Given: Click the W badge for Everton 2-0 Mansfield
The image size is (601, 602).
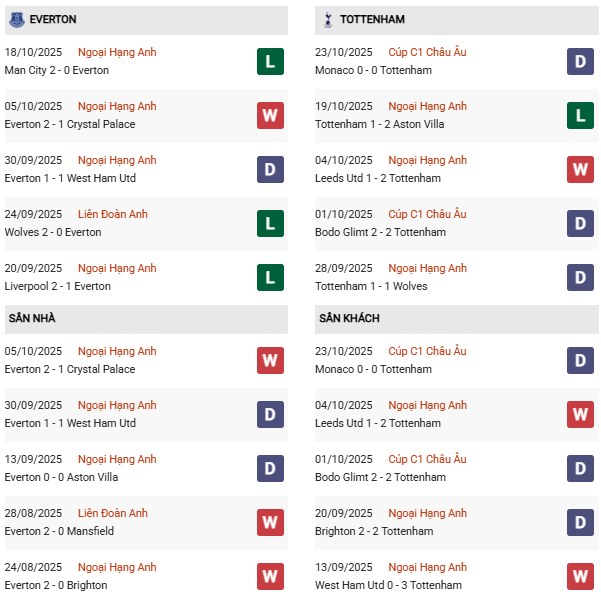Looking at the screenshot, I should tap(270, 522).
